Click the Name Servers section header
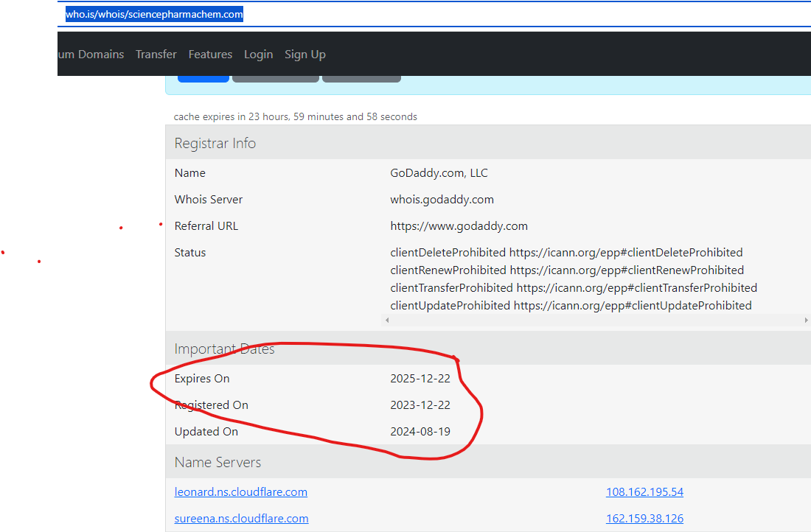Viewport: 811px width, 532px height. (217, 463)
